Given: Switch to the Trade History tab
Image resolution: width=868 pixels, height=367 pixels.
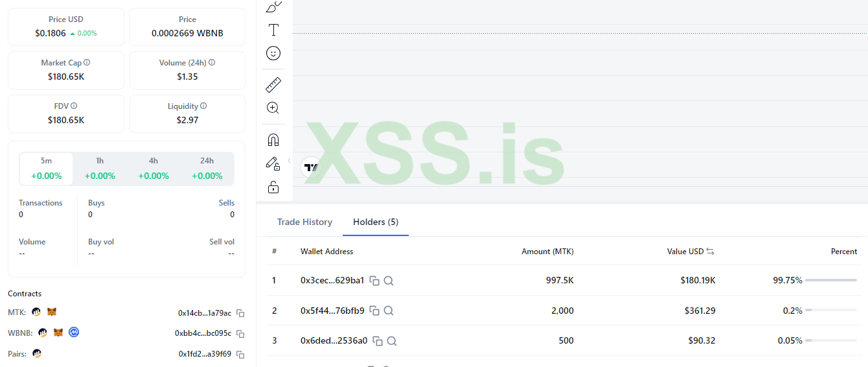Looking at the screenshot, I should [304, 222].
